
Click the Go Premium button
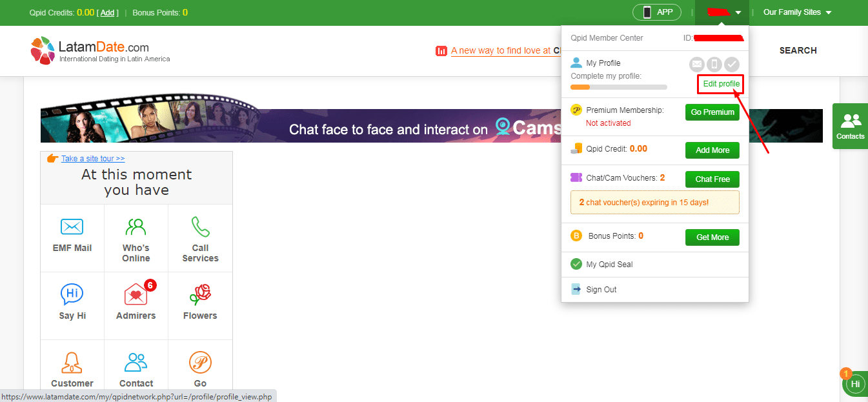712,112
